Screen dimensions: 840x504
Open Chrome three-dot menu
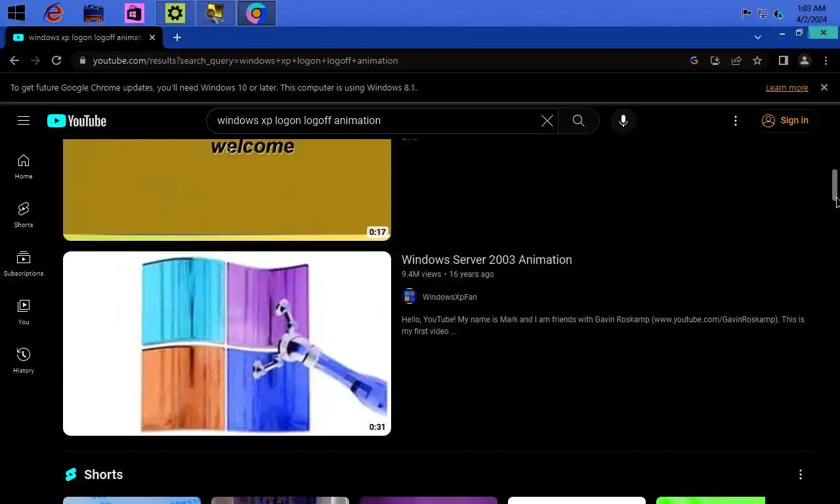coord(826,60)
